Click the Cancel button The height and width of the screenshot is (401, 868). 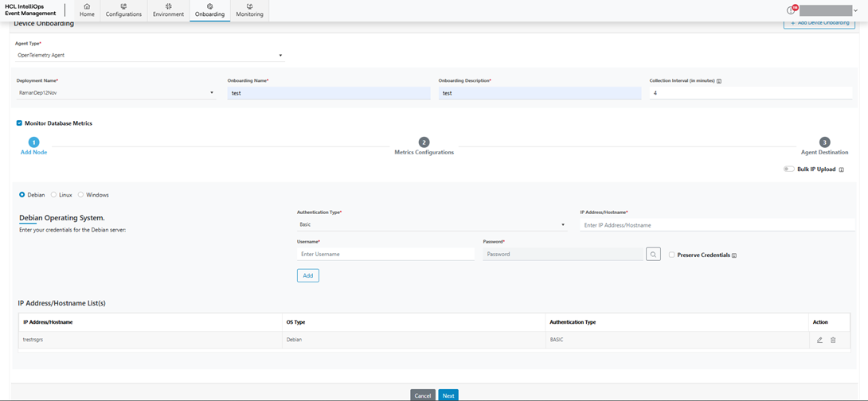coord(422,395)
